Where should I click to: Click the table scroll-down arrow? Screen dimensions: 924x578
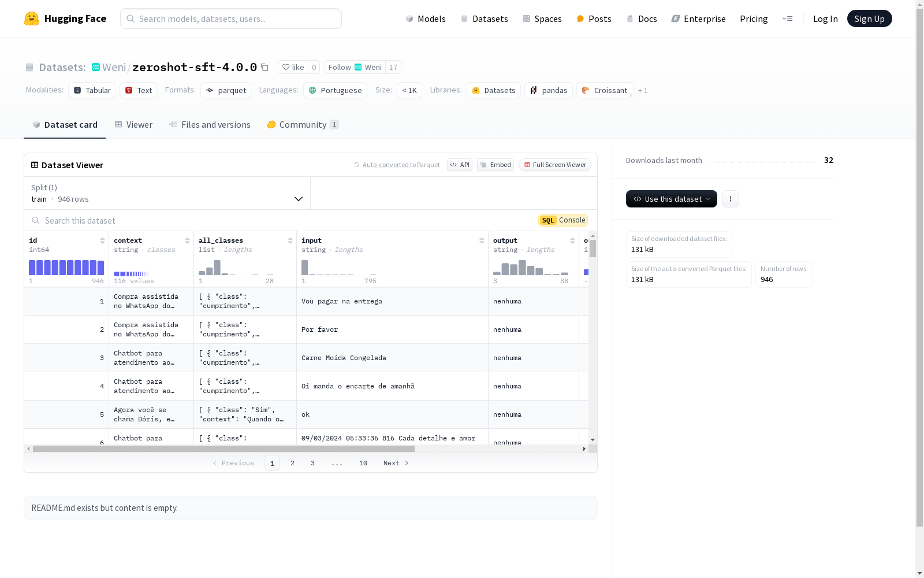click(593, 440)
